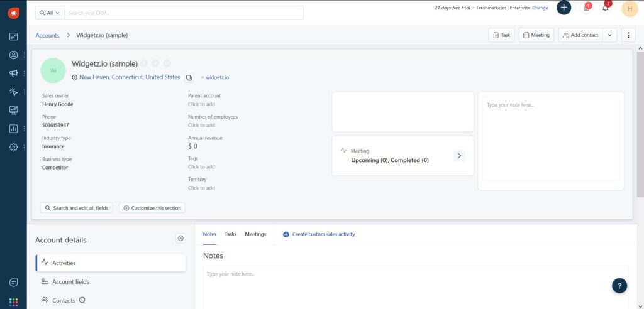
Task: Switch to the Notes tab
Action: [x=209, y=234]
